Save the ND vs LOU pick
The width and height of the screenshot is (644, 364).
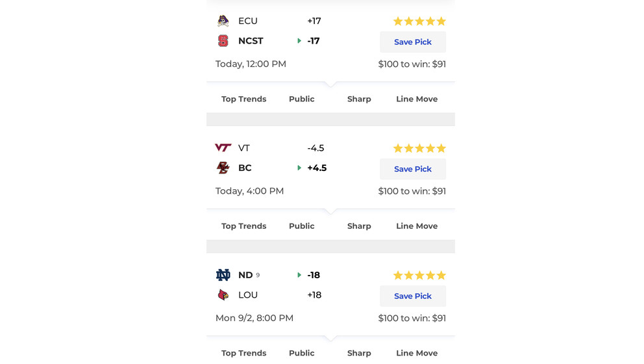[x=413, y=296]
